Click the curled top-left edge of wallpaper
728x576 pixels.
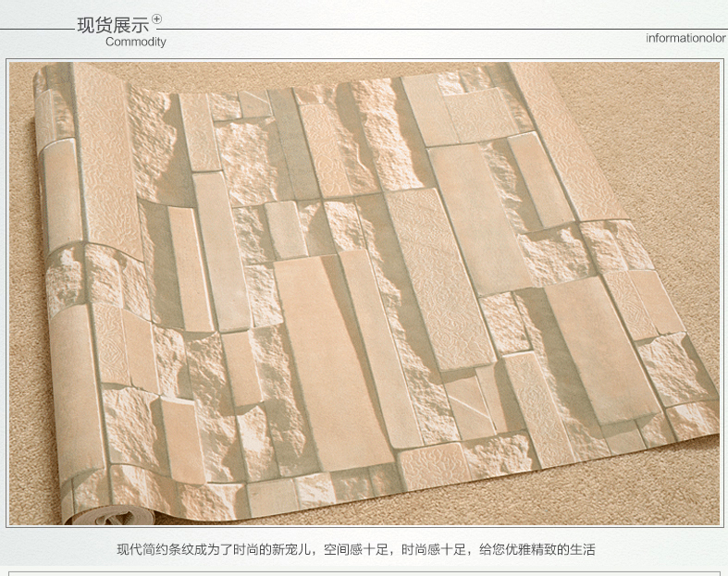[x=51, y=83]
